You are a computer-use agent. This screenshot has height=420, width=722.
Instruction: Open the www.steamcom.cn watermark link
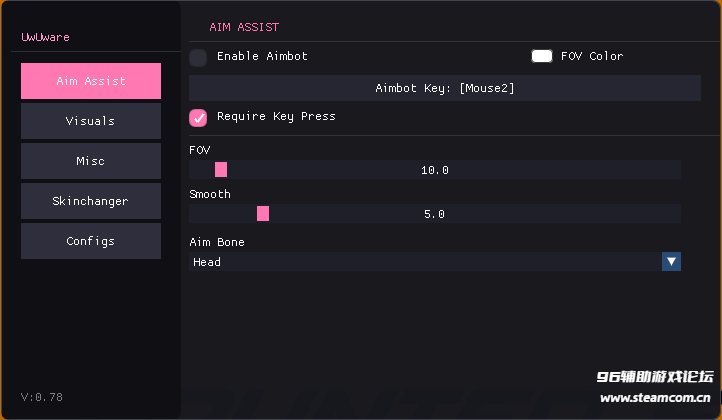coord(655,397)
